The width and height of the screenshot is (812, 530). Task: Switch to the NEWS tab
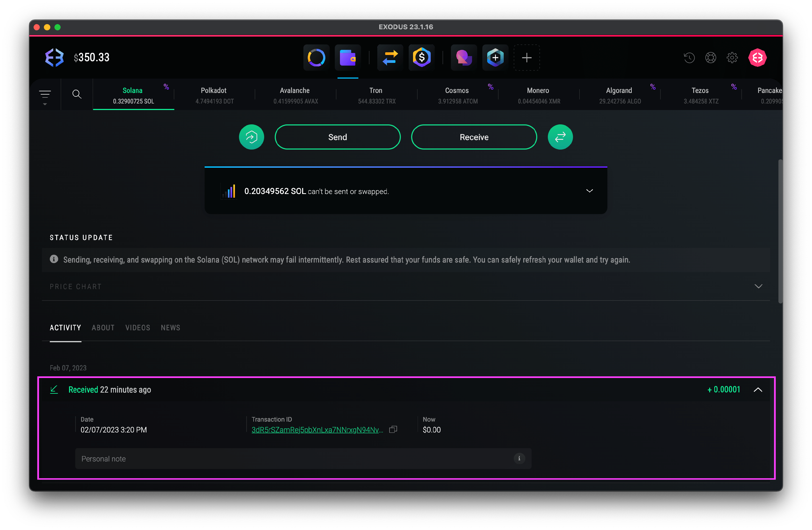tap(170, 328)
